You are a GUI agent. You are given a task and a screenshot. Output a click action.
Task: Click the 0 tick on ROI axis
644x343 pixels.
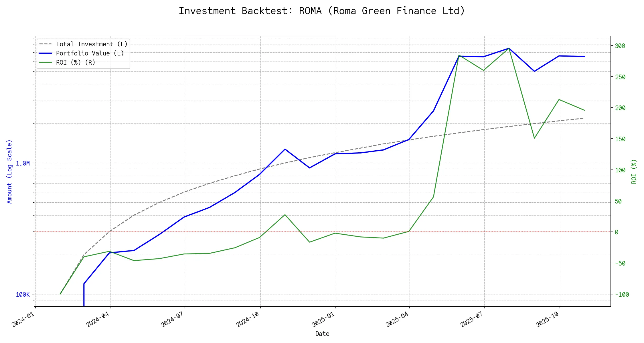pyautogui.click(x=617, y=232)
